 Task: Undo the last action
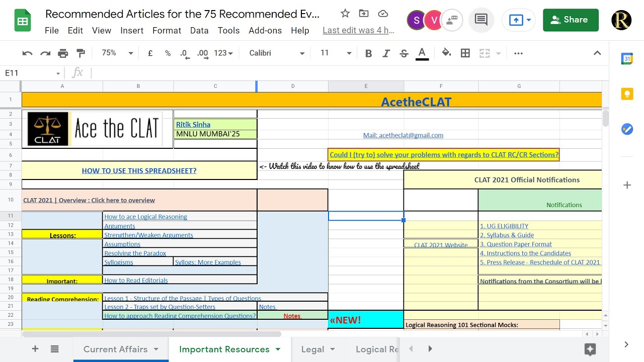click(28, 53)
